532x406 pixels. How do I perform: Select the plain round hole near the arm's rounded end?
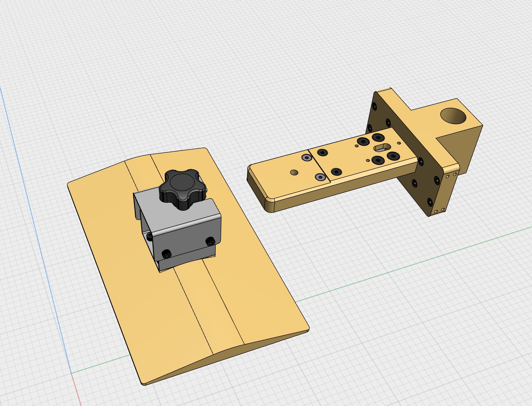click(294, 172)
